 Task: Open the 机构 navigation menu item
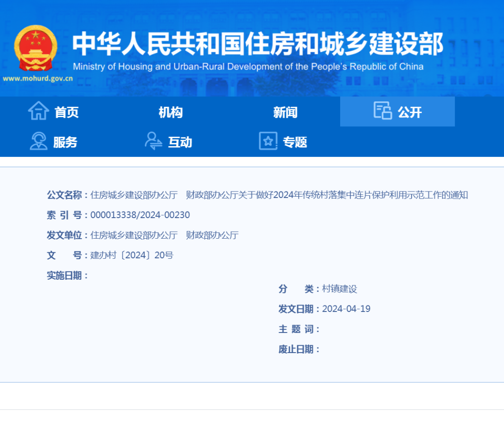[170, 113]
